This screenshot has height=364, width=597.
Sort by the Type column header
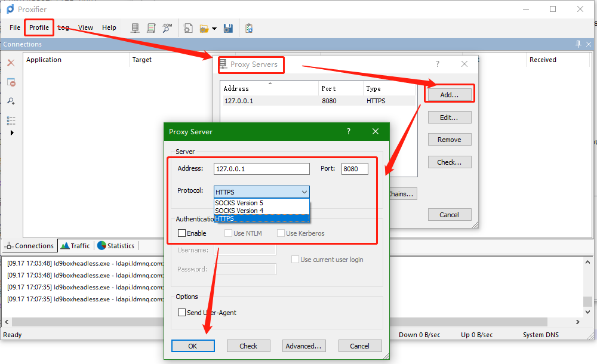(389, 88)
